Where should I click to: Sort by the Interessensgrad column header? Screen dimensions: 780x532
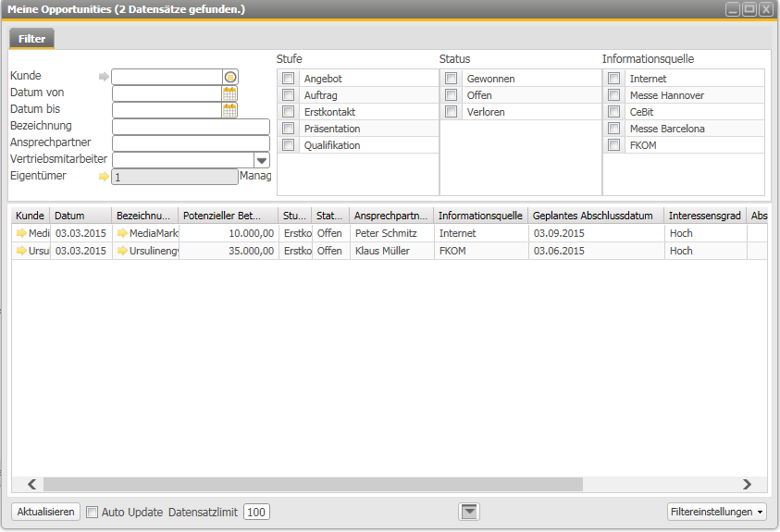coord(705,216)
